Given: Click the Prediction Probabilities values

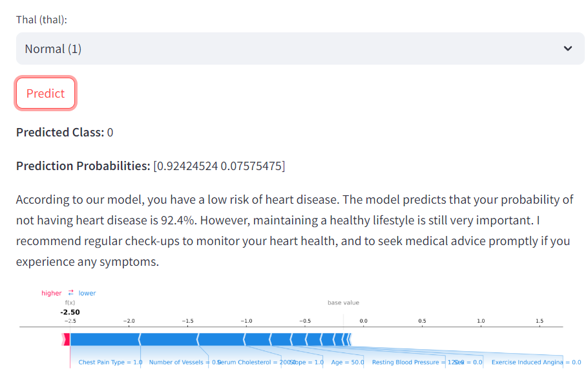Looking at the screenshot, I should click(218, 166).
